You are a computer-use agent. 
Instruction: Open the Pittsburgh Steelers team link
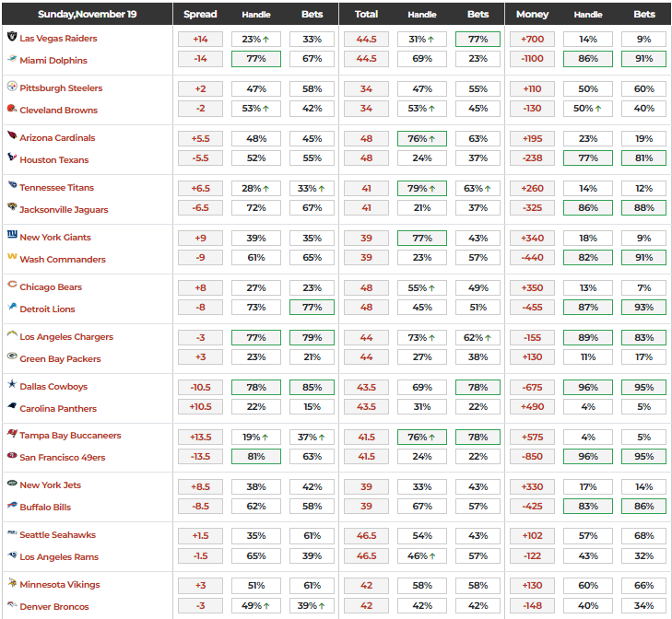coord(61,88)
